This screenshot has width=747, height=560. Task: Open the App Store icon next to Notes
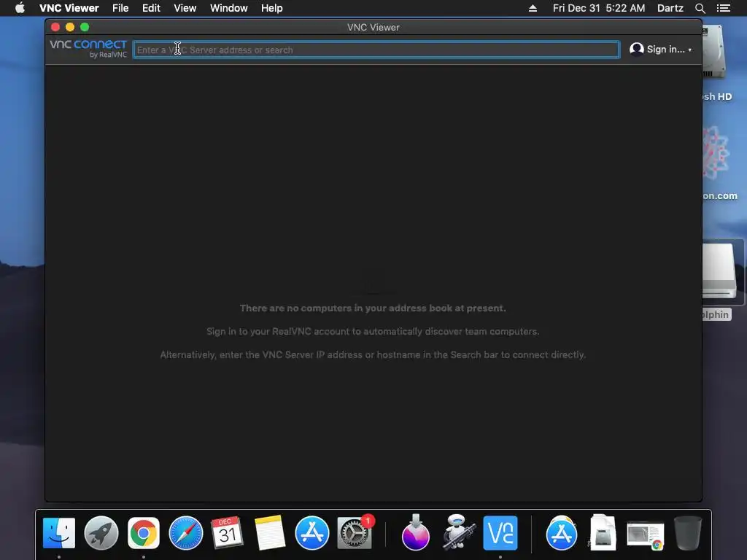point(312,533)
